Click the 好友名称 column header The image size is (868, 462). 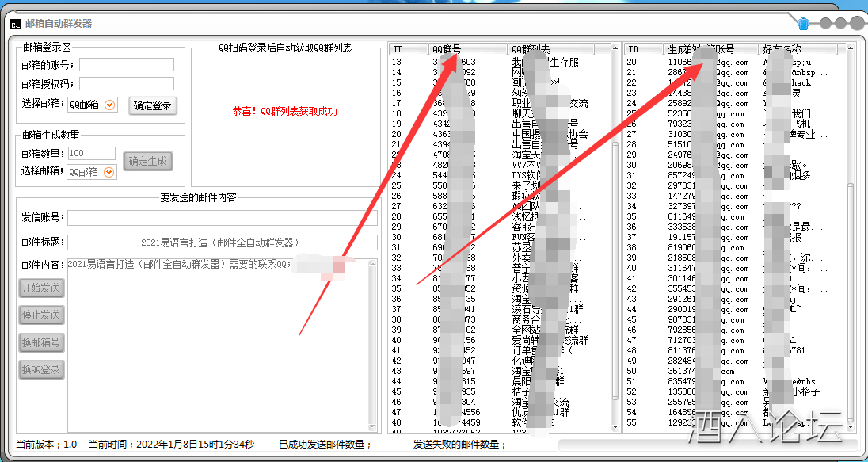click(x=800, y=49)
